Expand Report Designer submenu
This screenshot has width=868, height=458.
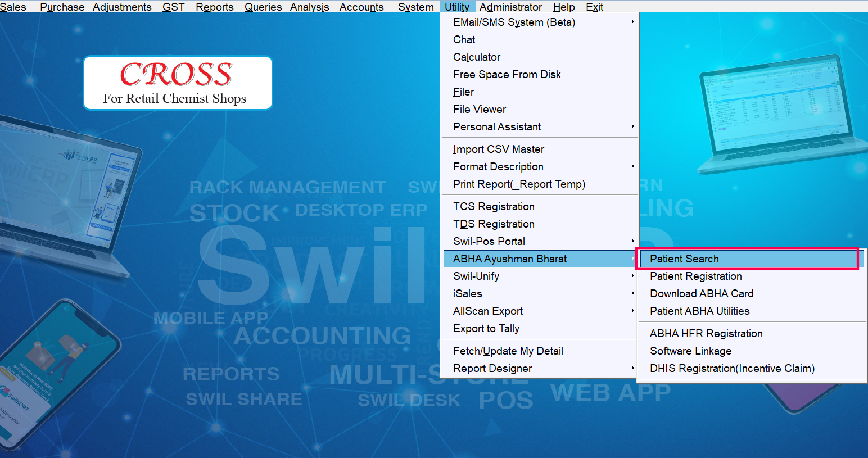pos(540,368)
